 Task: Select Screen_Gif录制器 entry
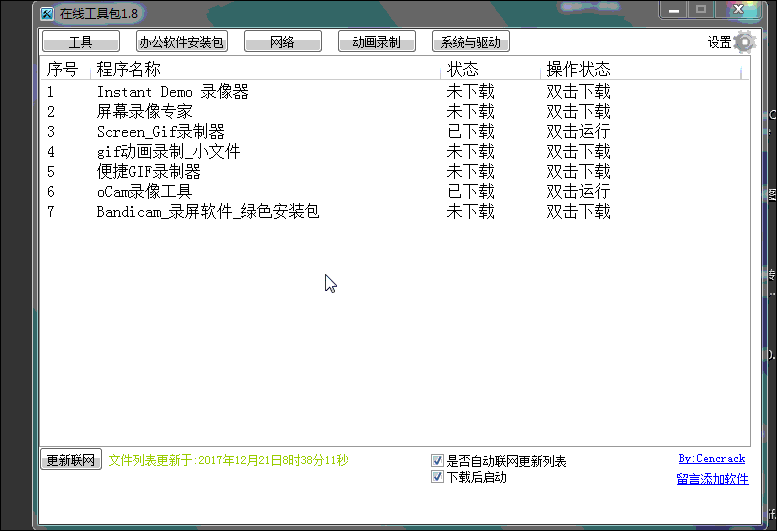[x=394, y=132]
